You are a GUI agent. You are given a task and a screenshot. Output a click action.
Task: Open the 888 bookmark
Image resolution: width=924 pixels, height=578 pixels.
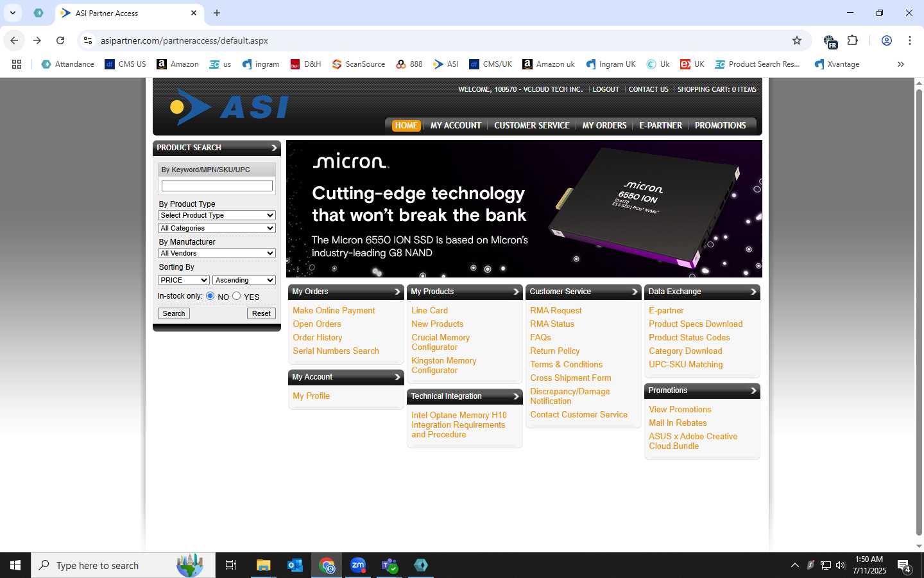pyautogui.click(x=409, y=64)
